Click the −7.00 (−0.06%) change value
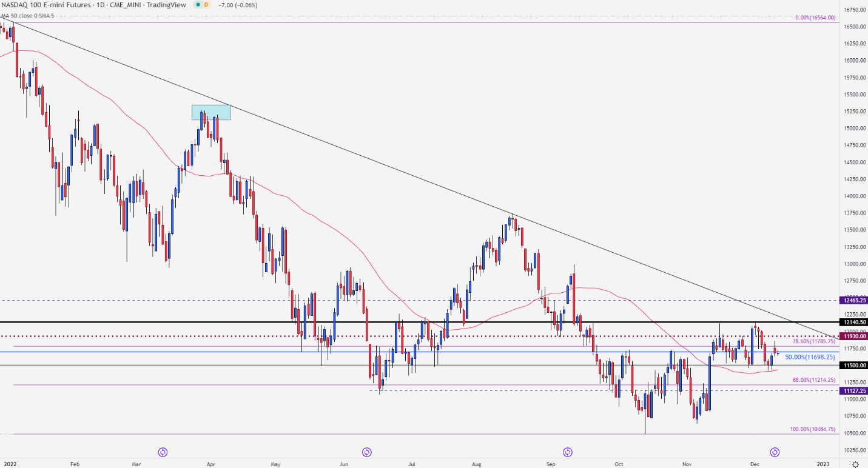868x468 pixels. point(238,5)
